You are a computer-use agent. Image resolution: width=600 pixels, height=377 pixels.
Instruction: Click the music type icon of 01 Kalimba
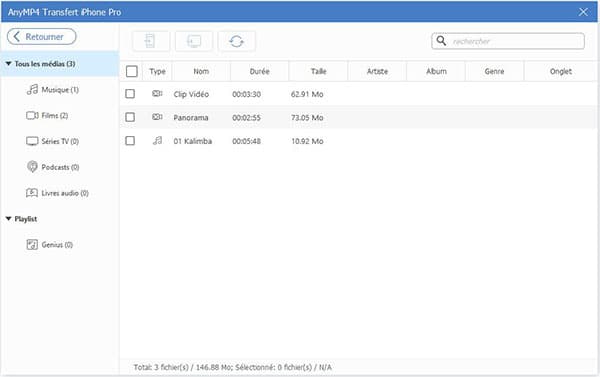157,140
